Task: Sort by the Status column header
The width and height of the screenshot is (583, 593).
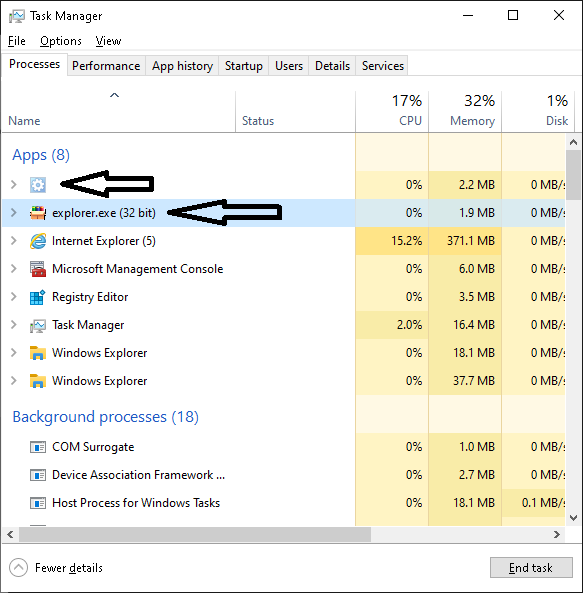Action: 295,112
